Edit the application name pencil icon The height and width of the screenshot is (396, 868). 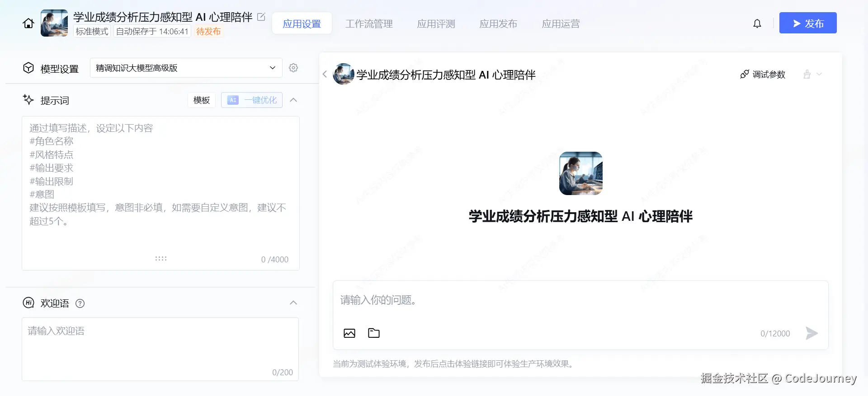click(261, 17)
